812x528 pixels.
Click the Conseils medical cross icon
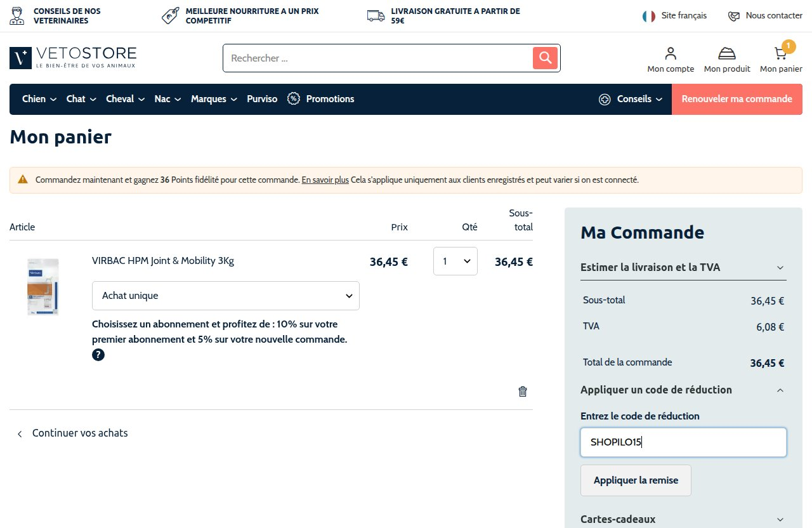click(x=605, y=99)
